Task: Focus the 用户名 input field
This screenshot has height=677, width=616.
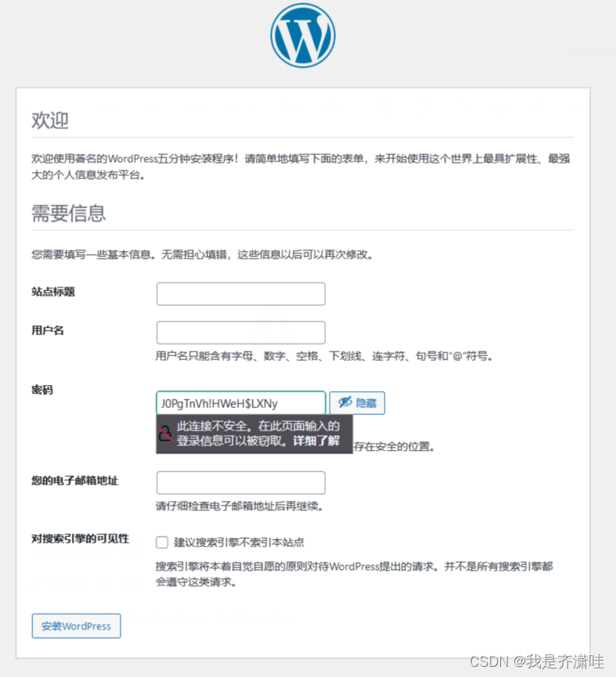Action: (x=241, y=333)
